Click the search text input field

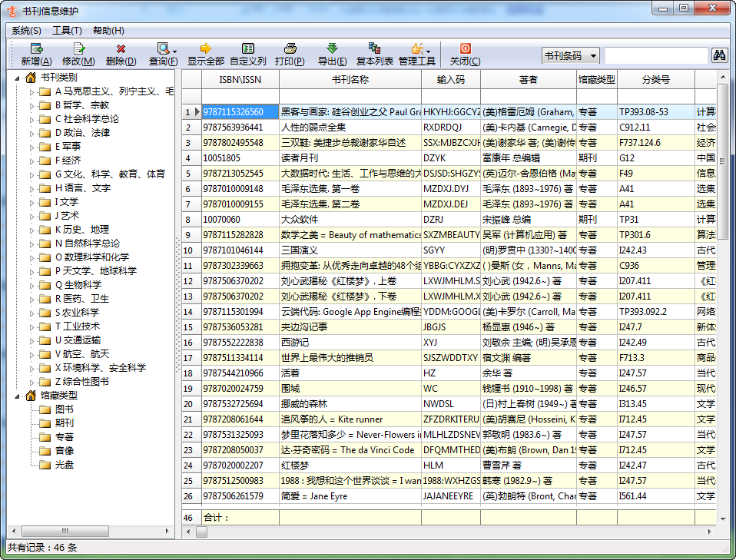click(655, 56)
